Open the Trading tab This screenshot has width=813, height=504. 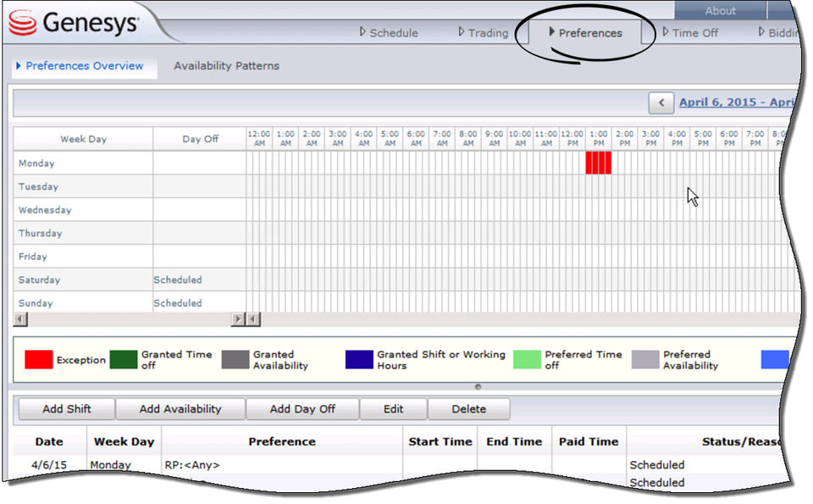pos(484,33)
